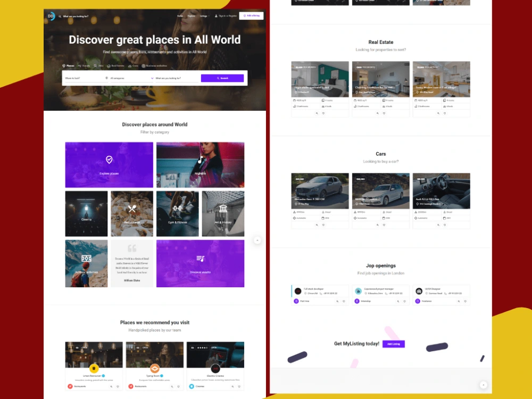Select the Places search tab
Viewport: 532px width, 399px height.
click(x=68, y=66)
